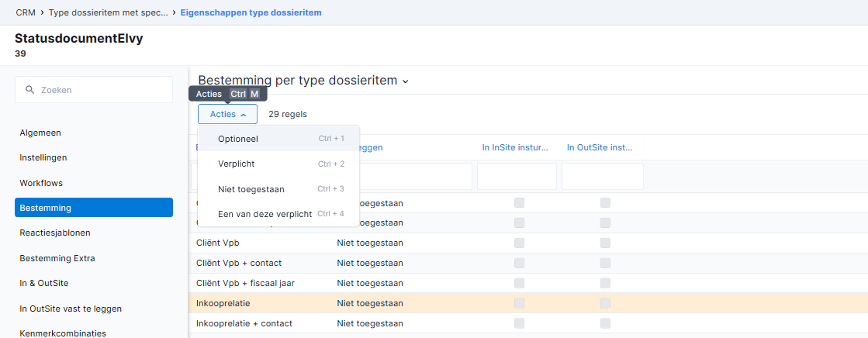
Task: Select Een van deze verplicht option
Action: coord(265,214)
